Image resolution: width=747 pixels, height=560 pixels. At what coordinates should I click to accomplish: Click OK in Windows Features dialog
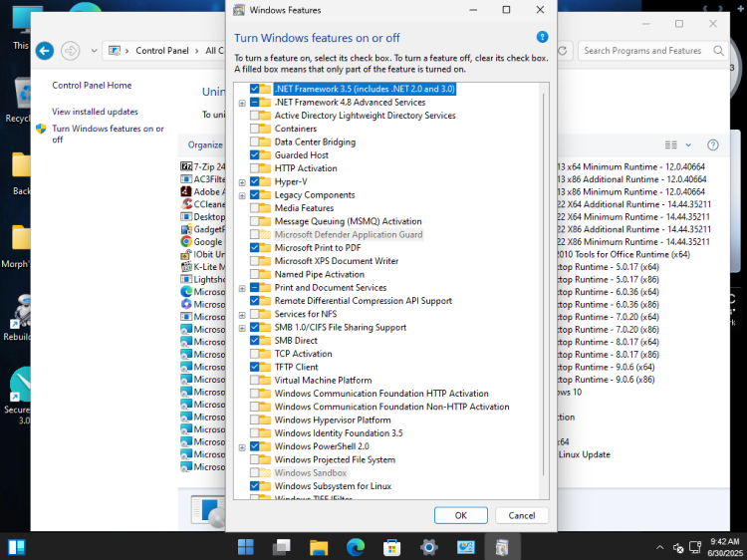[461, 515]
